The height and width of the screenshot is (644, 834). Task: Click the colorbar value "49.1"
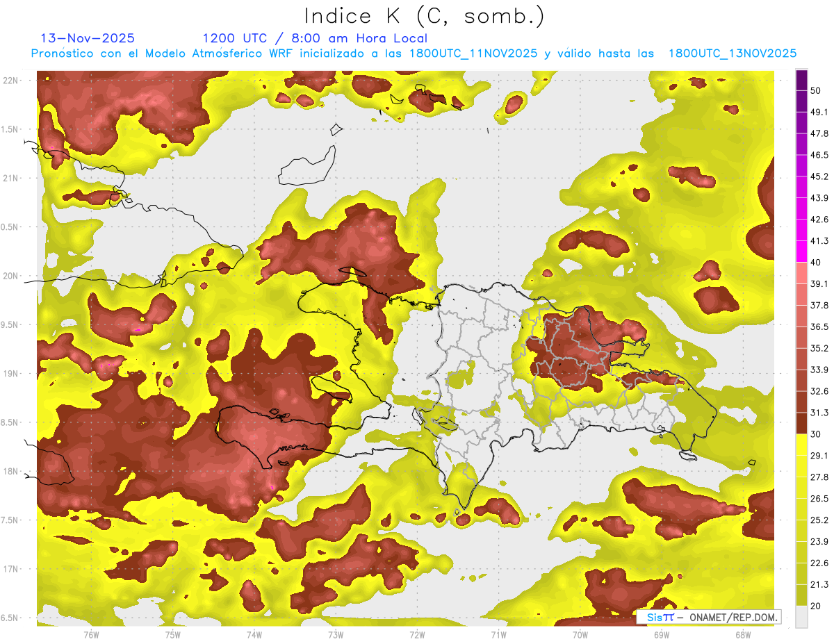click(x=819, y=112)
